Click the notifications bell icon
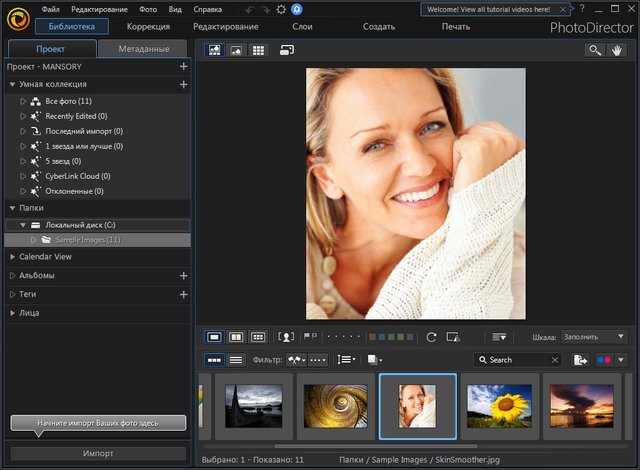The image size is (640, 470). 297,9
